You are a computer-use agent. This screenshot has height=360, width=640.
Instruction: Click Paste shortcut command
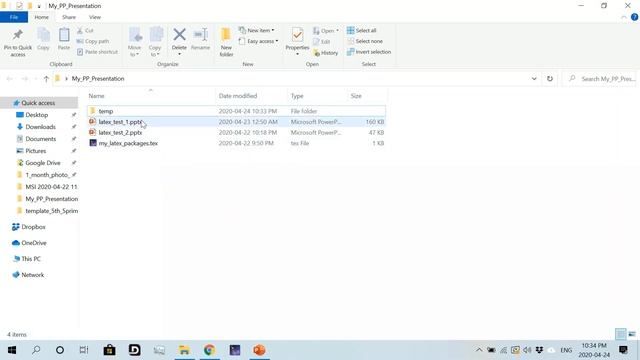pyautogui.click(x=97, y=52)
